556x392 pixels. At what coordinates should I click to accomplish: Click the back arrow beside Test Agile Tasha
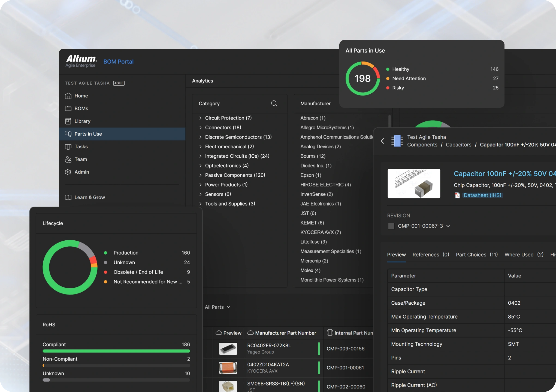tap(382, 141)
